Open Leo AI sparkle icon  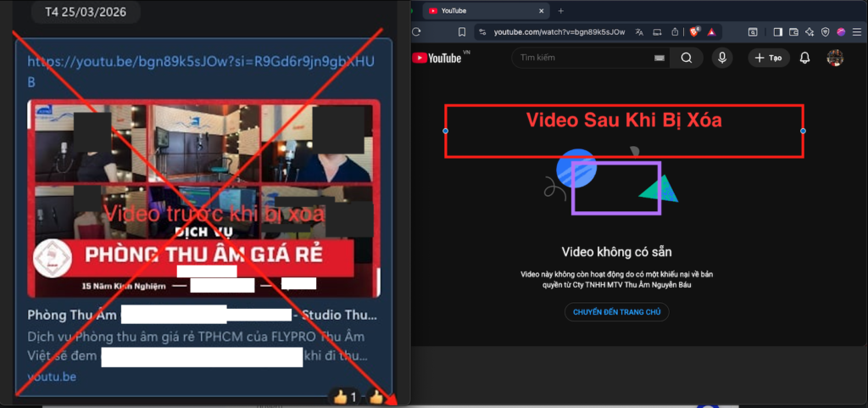(x=810, y=32)
